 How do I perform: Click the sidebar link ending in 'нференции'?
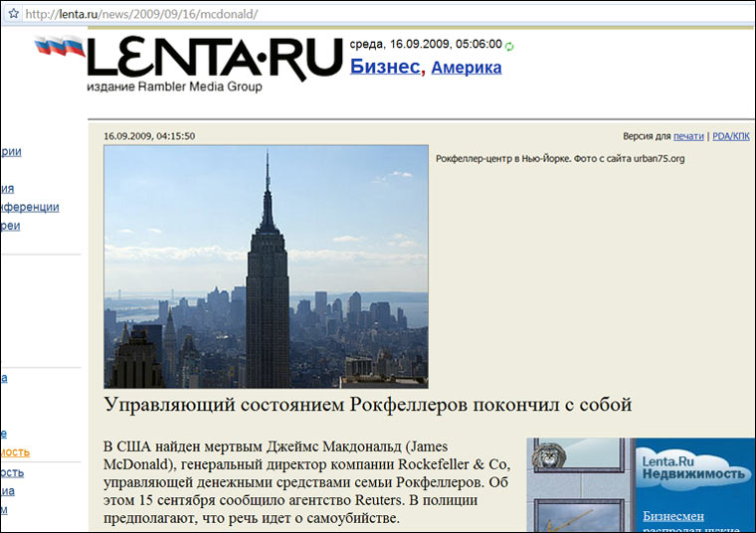(x=30, y=207)
